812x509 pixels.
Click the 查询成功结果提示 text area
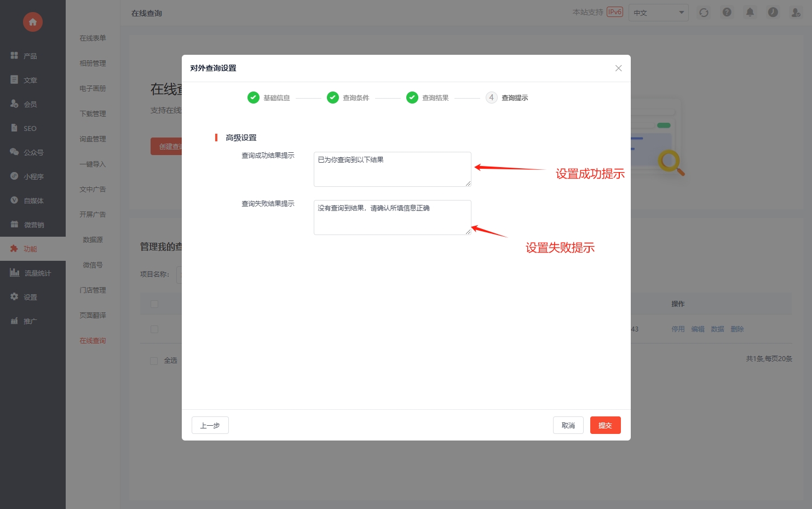[392, 169]
